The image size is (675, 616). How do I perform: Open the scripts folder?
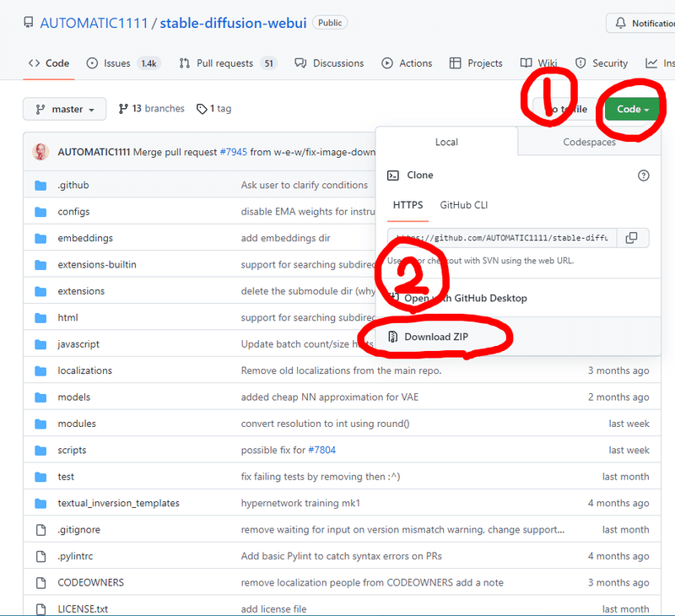[x=72, y=450]
